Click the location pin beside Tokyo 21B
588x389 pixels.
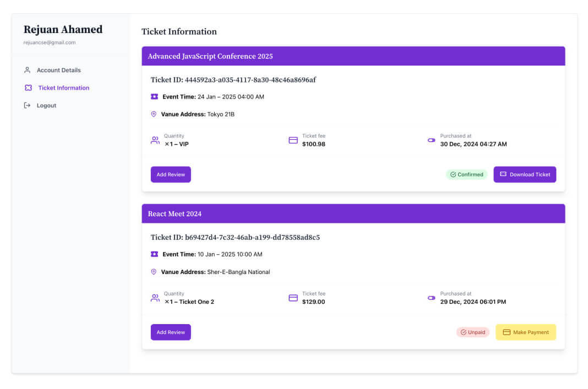154,114
